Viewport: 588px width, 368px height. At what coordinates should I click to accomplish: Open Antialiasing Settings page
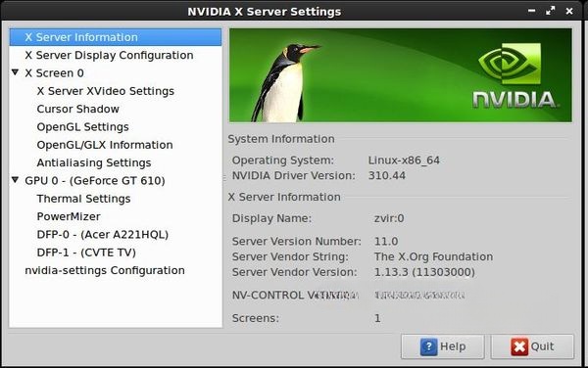point(94,162)
